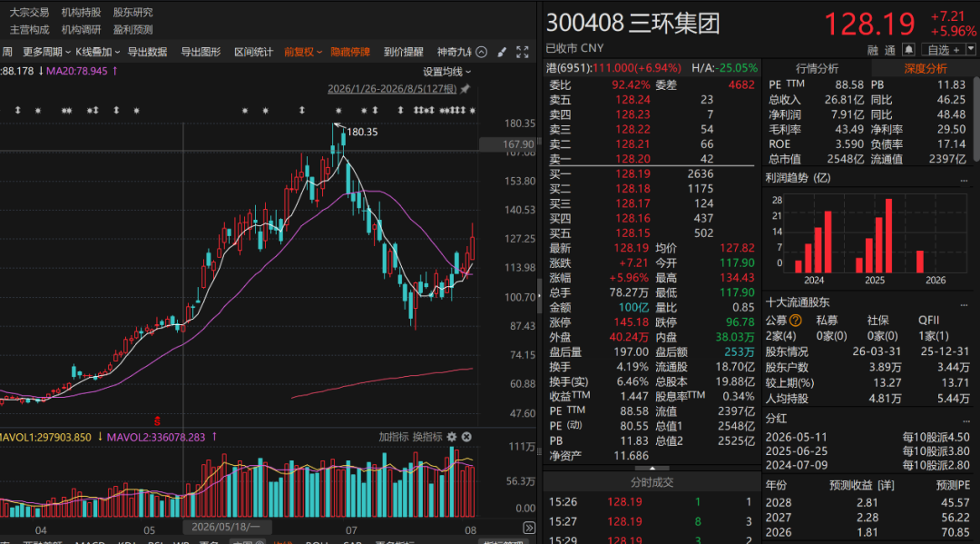Open the 前复权 adjustment dropdown

[303, 52]
